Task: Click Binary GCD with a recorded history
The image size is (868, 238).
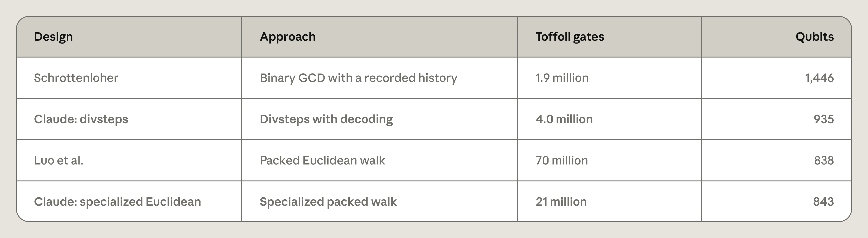Action: pyautogui.click(x=359, y=78)
